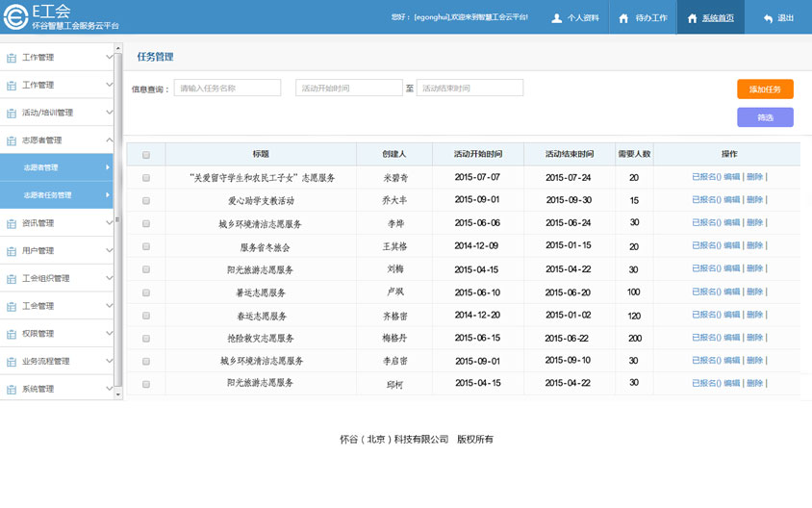Select the checkbox of the row created by 邱柯

coord(146,384)
